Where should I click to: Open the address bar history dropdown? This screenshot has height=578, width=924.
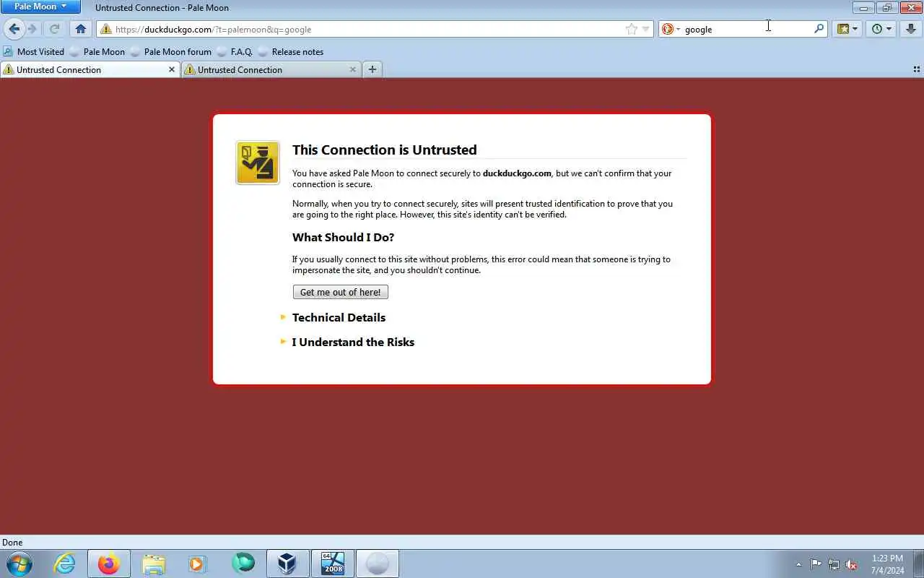click(x=646, y=30)
